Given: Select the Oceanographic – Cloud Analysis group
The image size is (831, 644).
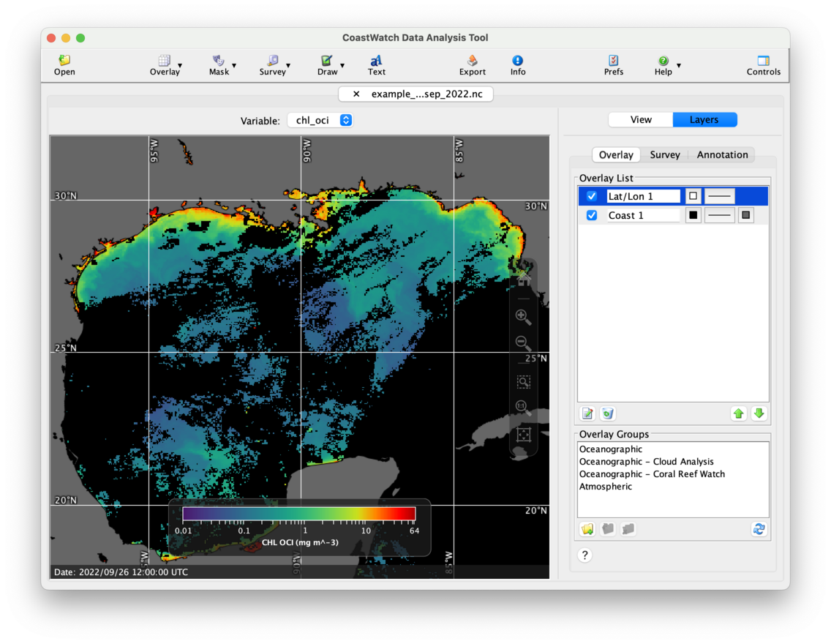Looking at the screenshot, I should pos(646,462).
